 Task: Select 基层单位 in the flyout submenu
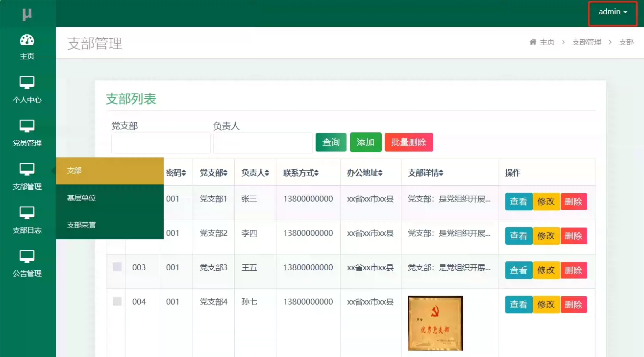click(110, 198)
